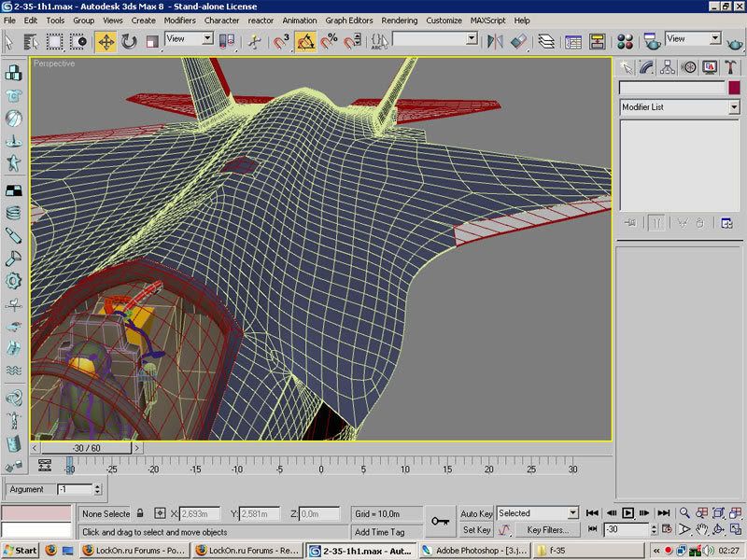Screen dimensions: 747x560
Task: Click the Mirror tool icon
Action: [496, 41]
